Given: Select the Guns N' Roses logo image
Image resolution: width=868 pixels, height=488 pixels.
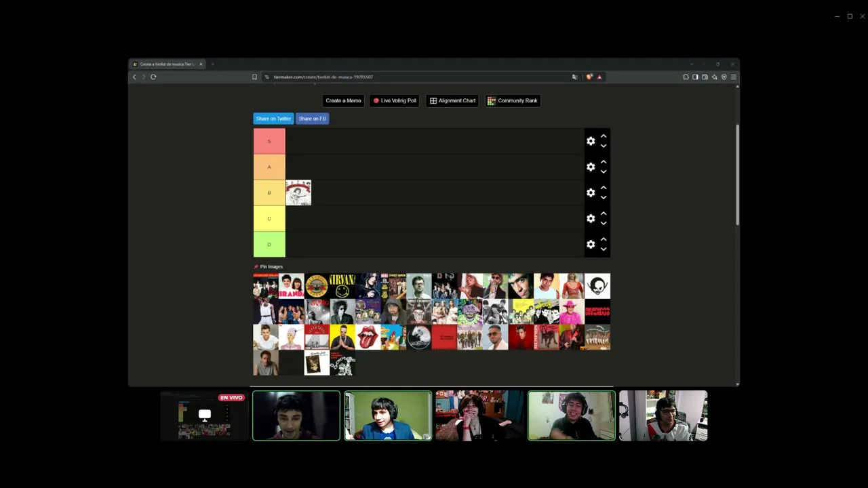Looking at the screenshot, I should tap(317, 286).
